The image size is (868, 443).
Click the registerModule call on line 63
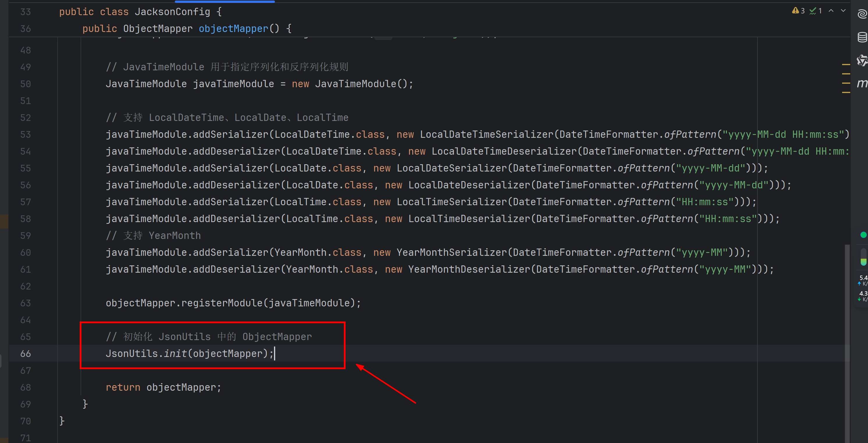(x=221, y=303)
